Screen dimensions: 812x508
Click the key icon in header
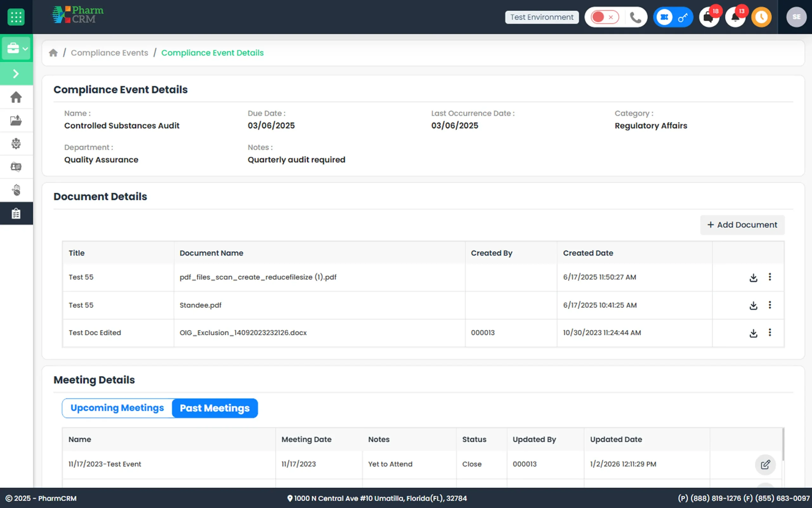coord(683,17)
